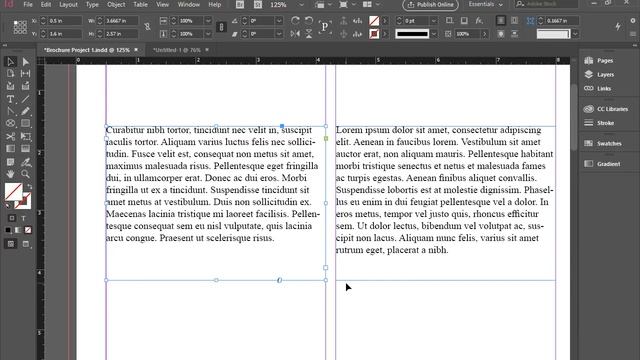Click Rotate 90° Counter-clockwise icon

[x=309, y=20]
